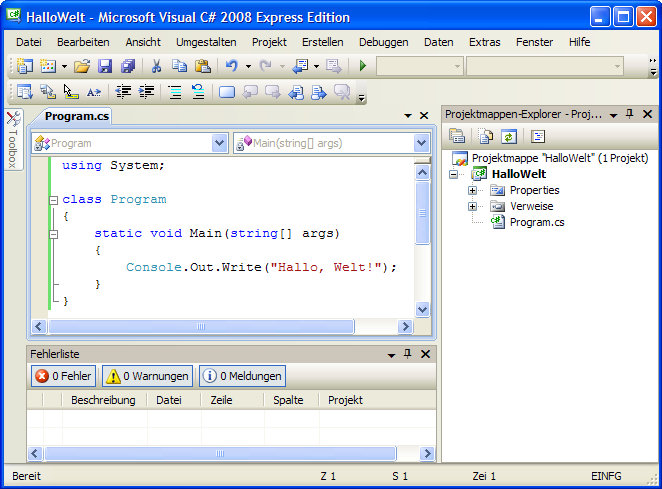Click the code editor horizontal scrollbar thumb

(201, 326)
